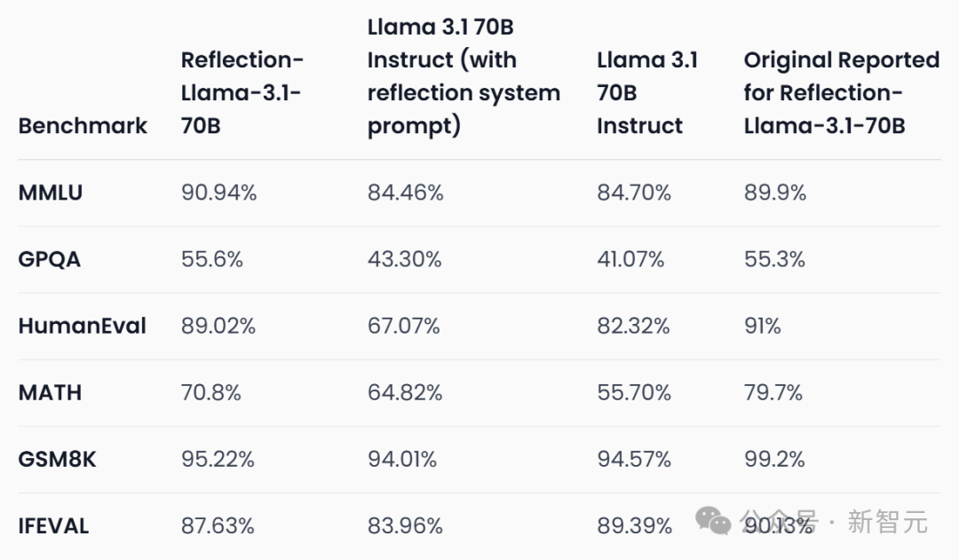Click the 67.07% HumanEval cell
Image resolution: width=959 pixels, height=560 pixels.
coord(404,326)
